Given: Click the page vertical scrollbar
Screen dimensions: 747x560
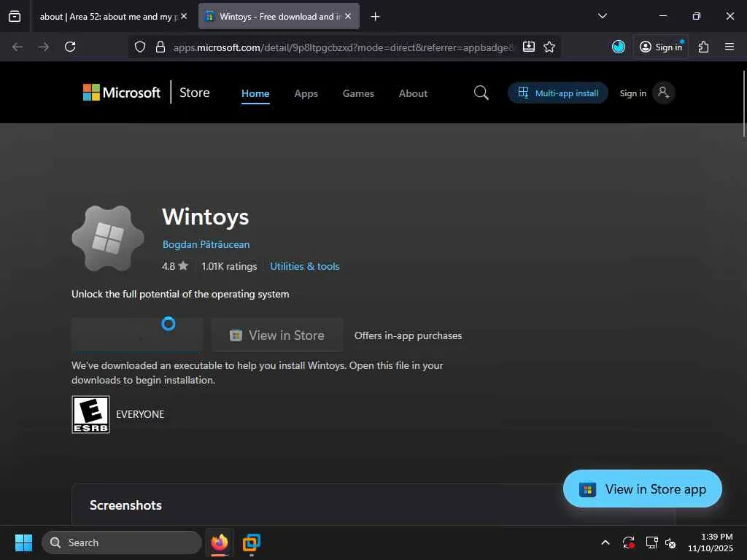Looking at the screenshot, I should 743,104.
